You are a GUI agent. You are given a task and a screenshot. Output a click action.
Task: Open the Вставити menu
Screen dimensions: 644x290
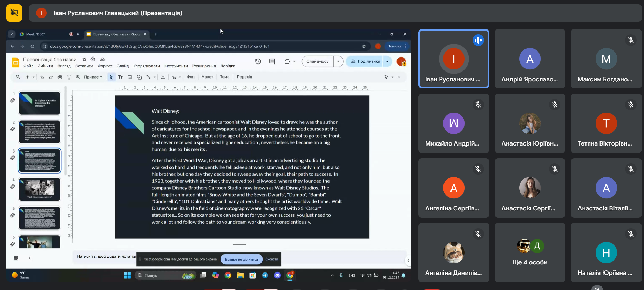pyautogui.click(x=84, y=66)
